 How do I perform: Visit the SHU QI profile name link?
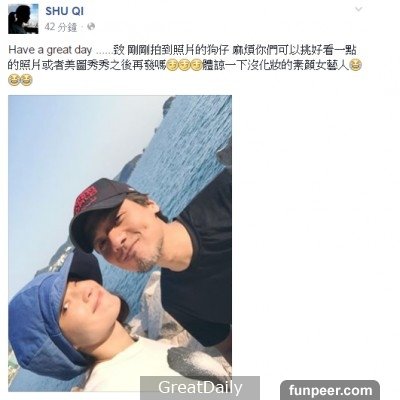[x=64, y=11]
